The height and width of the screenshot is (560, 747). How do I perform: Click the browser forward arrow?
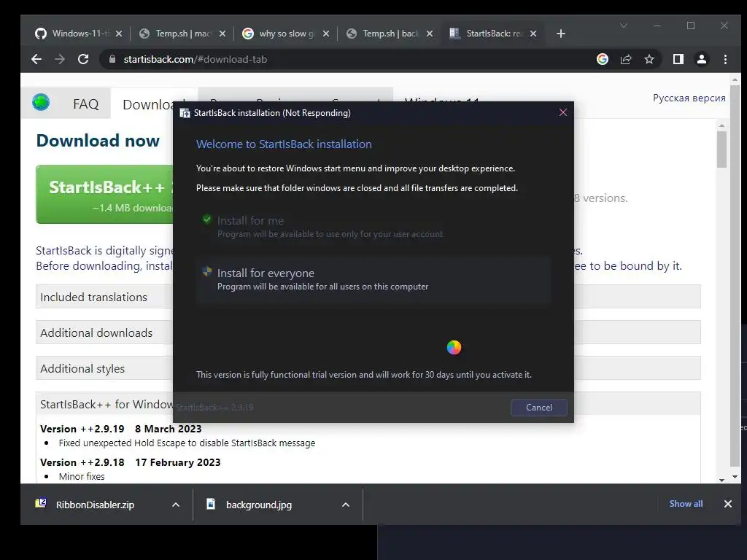point(60,59)
